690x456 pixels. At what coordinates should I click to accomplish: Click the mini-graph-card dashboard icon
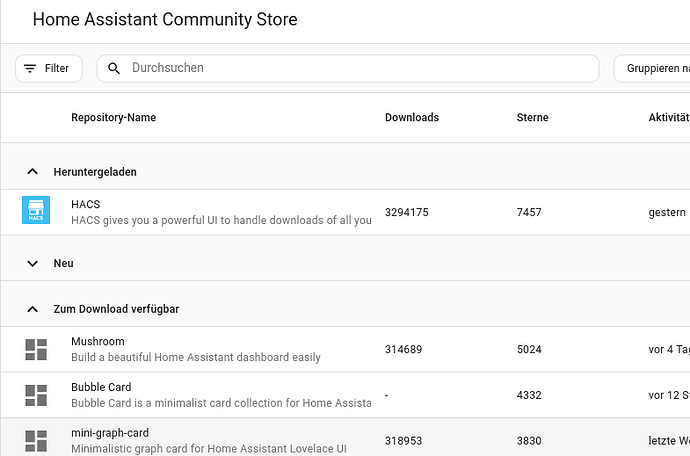click(36, 441)
